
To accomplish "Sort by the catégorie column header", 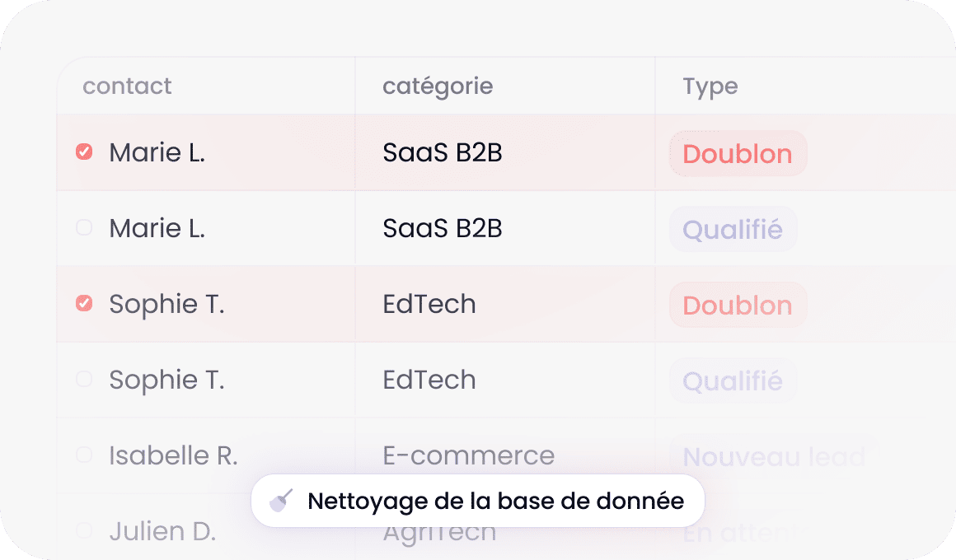I will point(438,86).
